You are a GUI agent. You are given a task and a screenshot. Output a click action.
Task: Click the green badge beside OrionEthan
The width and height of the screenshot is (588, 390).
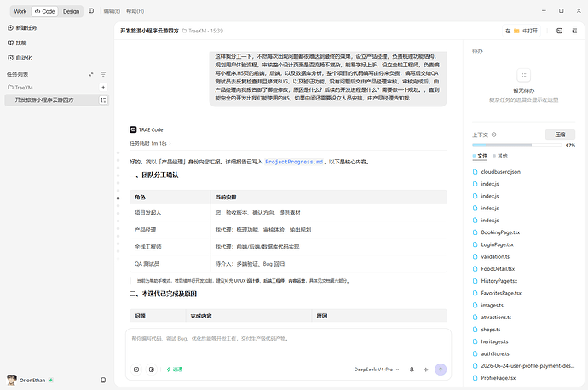(50, 381)
